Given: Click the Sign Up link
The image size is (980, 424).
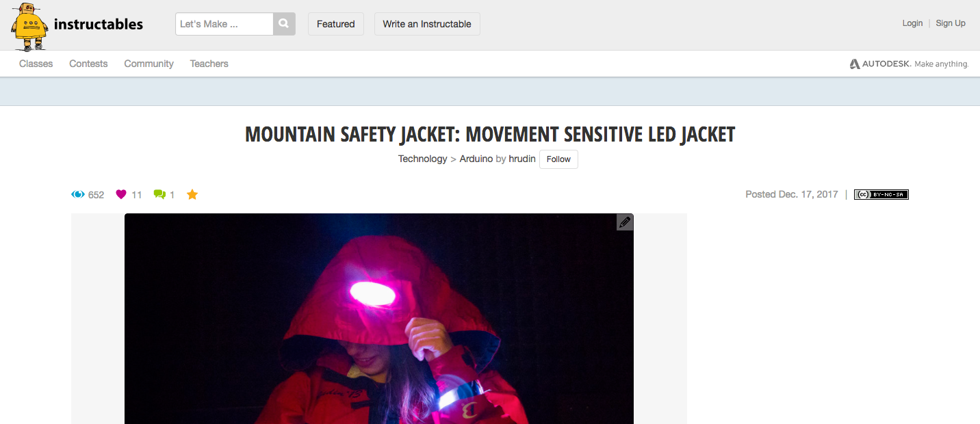Looking at the screenshot, I should [x=951, y=23].
